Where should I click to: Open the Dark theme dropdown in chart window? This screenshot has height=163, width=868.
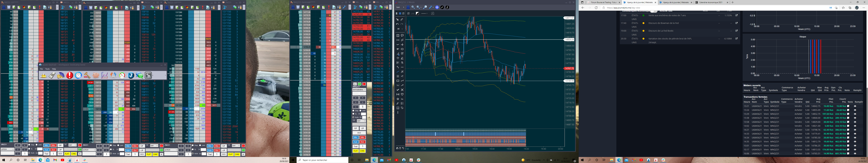point(400,7)
